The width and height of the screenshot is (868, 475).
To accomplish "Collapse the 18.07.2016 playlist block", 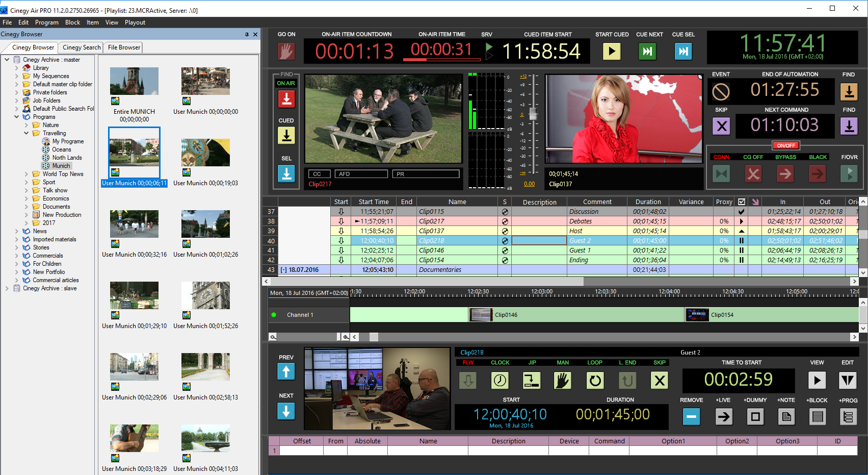I will 283,270.
